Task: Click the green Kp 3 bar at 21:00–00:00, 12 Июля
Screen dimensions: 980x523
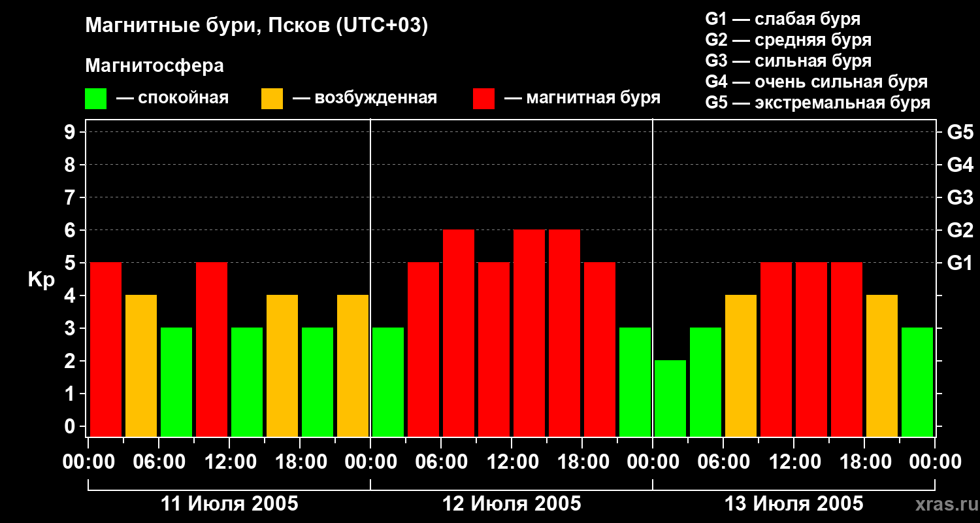Action: [x=635, y=382]
